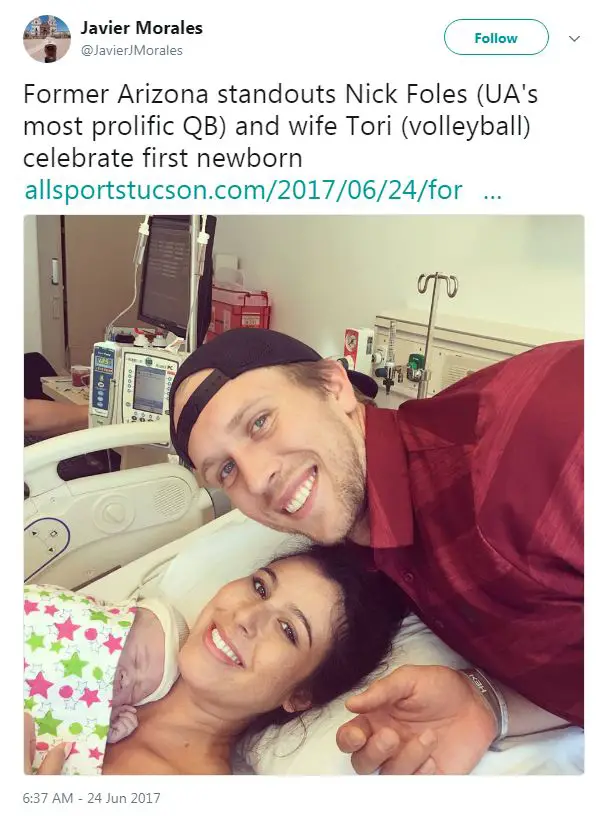Open Javier Morales' profile avatar
The width and height of the screenshot is (597, 816).
47,39
